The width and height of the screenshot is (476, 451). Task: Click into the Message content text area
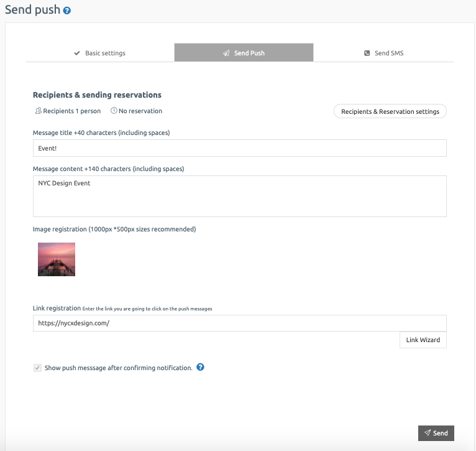pyautogui.click(x=239, y=197)
